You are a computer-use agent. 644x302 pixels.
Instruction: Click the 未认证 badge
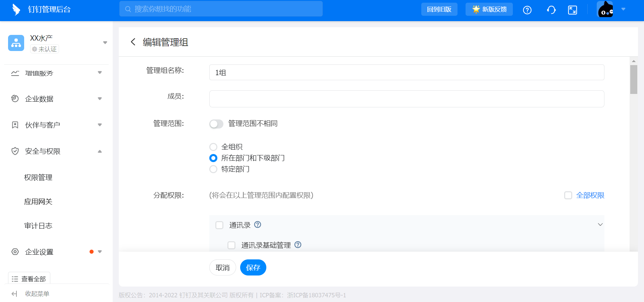45,49
